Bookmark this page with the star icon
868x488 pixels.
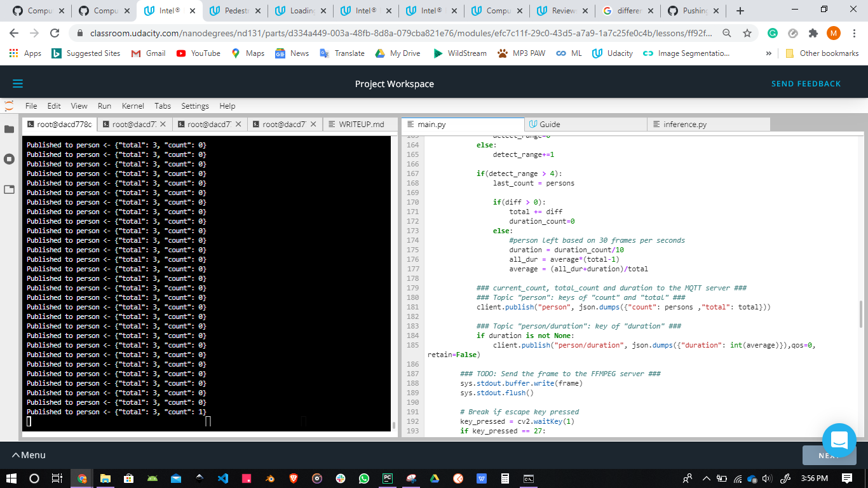(747, 33)
